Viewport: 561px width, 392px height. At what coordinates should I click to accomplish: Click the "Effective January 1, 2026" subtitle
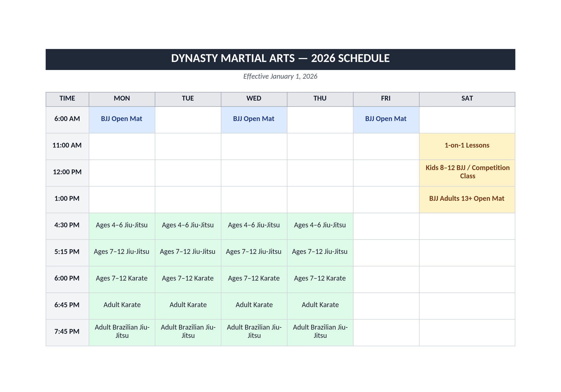pos(280,76)
